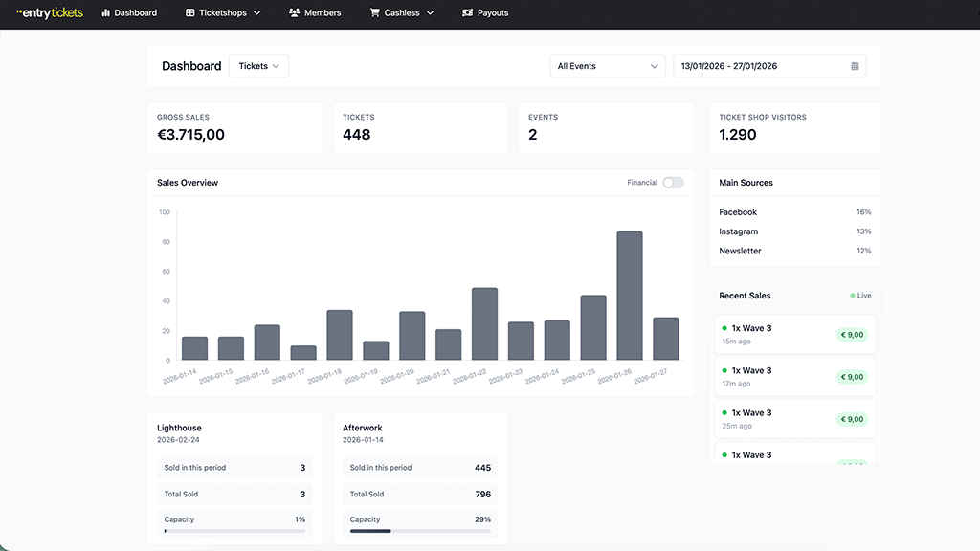Image resolution: width=980 pixels, height=551 pixels.
Task: Expand the All Events dropdown
Action: click(x=608, y=66)
